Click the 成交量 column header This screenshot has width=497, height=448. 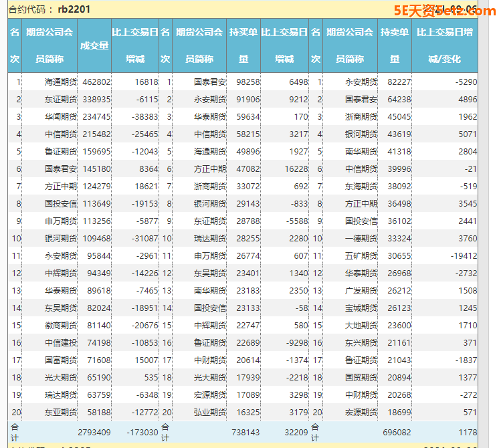[x=94, y=45]
